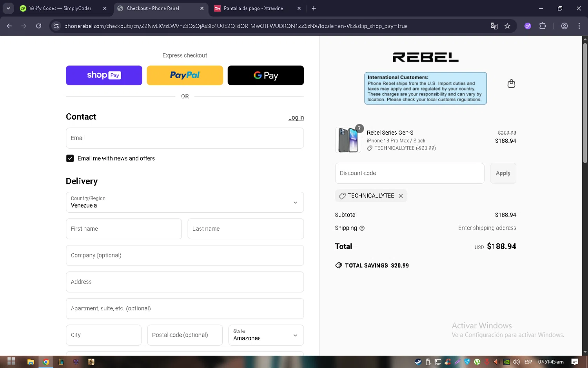This screenshot has height=368, width=588.
Task: Switch ESP keyboard language indicator
Action: (528, 362)
